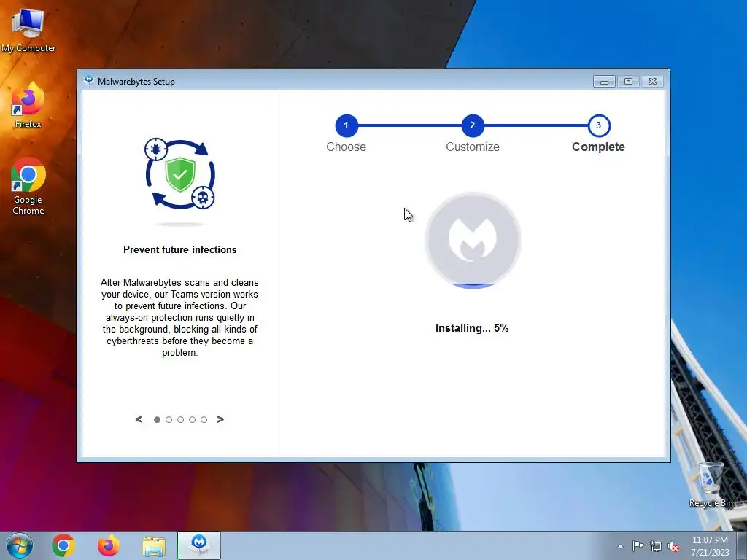
Task: Select the second carousel dot
Action: coord(169,419)
